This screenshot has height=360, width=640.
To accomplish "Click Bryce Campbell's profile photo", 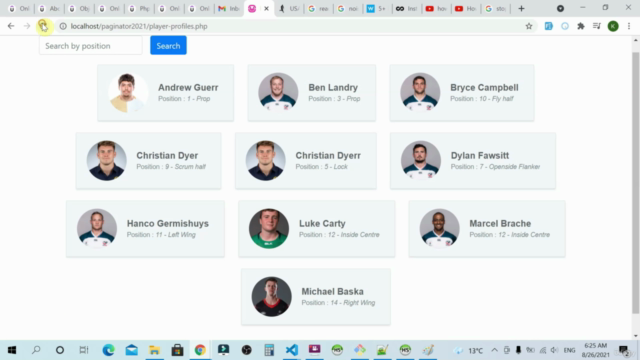I will 420,93.
